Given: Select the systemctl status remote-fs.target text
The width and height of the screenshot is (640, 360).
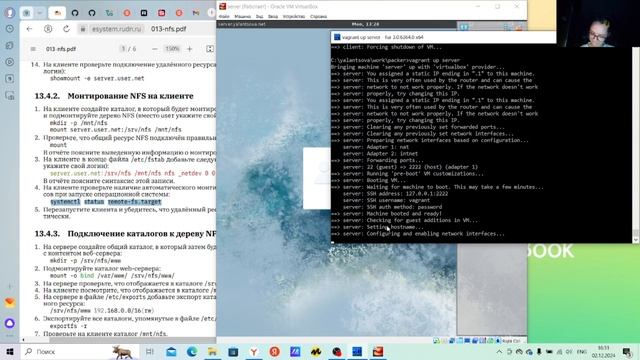Looking at the screenshot, I should (x=106, y=202).
